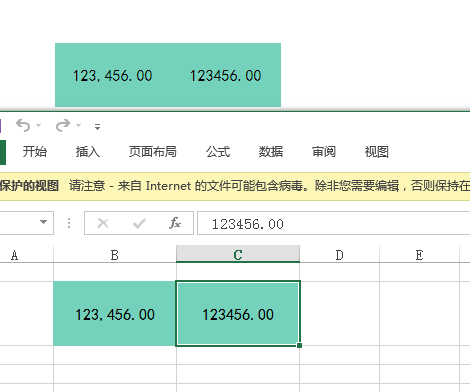The image size is (470, 392).
Task: Select column E header
Action: [419, 255]
